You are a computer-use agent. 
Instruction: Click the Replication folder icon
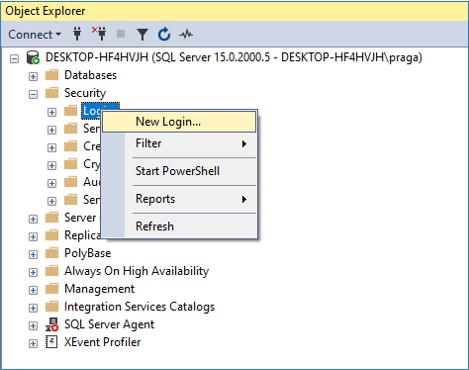[x=52, y=235]
